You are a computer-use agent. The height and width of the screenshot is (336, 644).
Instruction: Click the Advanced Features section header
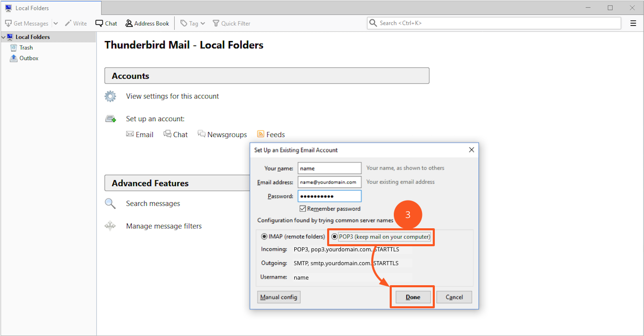click(x=177, y=183)
